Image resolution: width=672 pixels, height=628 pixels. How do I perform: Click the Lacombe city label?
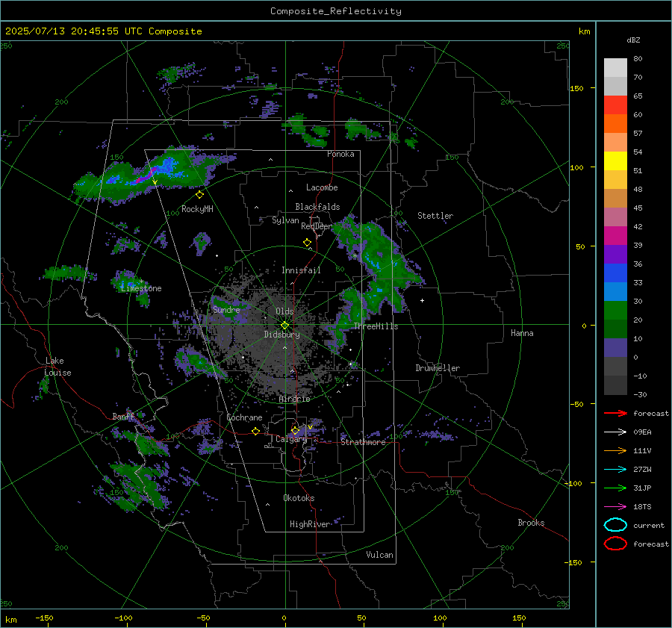coord(322,187)
